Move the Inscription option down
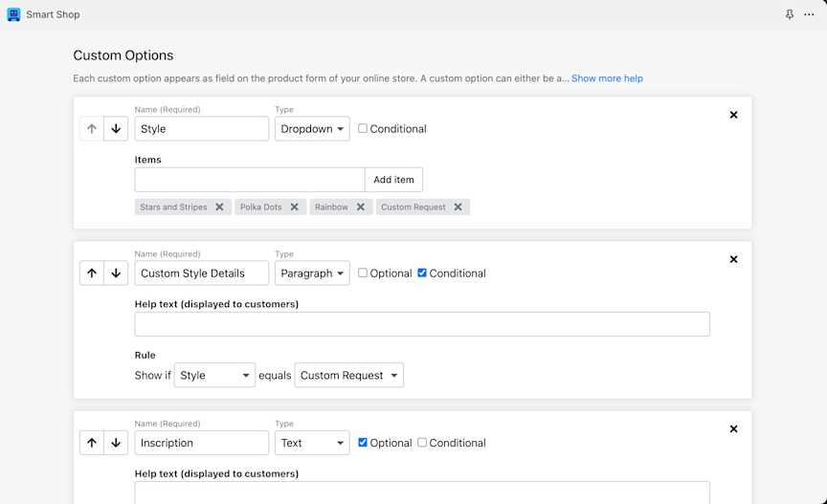The height and width of the screenshot is (504, 827). click(x=116, y=443)
